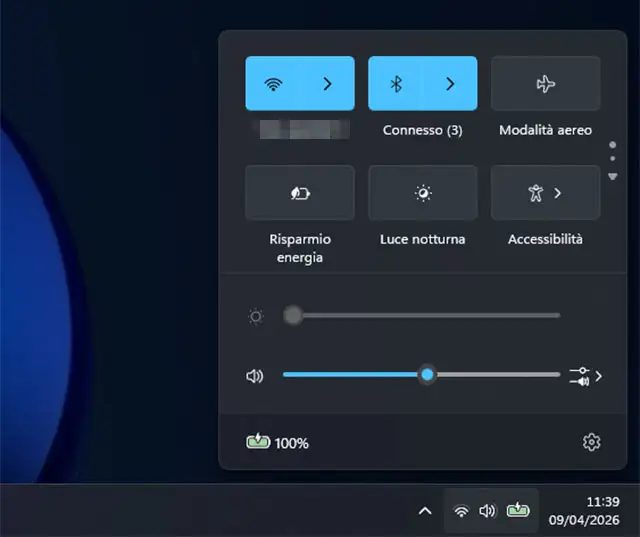Open battery settings from the 100% indicator
The image size is (640, 537).
click(278, 442)
